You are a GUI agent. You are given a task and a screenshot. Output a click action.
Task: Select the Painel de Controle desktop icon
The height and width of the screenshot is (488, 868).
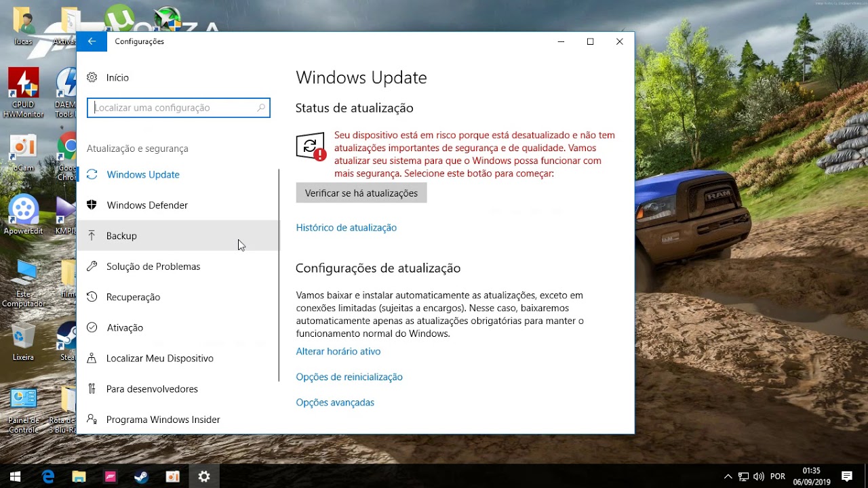coord(23,409)
